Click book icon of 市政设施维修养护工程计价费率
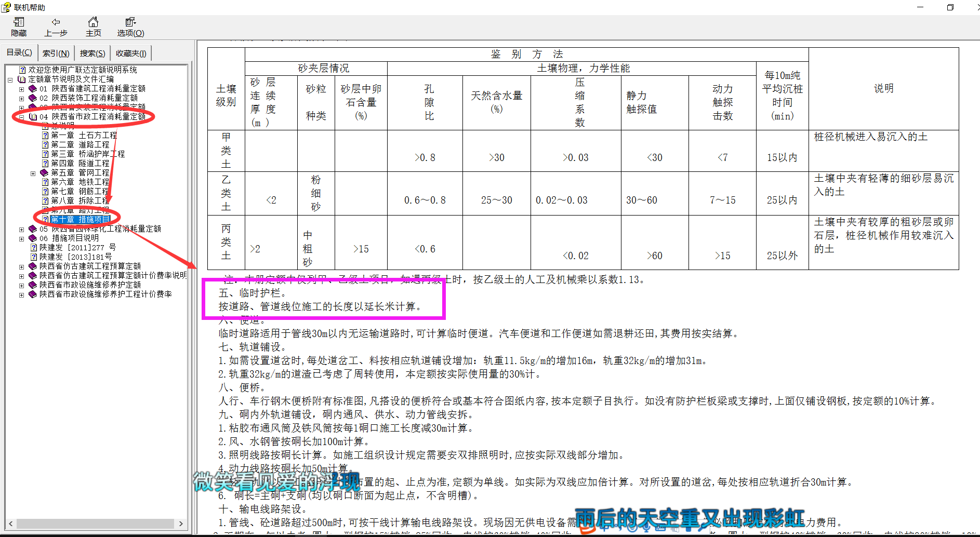This screenshot has width=980, height=537. (x=33, y=294)
